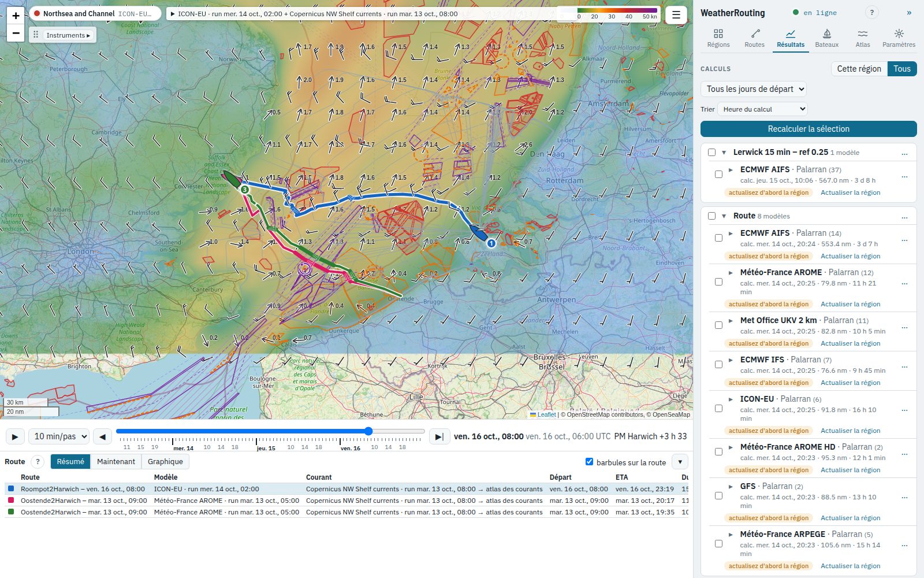Click Recalculer la sélection button

808,129
